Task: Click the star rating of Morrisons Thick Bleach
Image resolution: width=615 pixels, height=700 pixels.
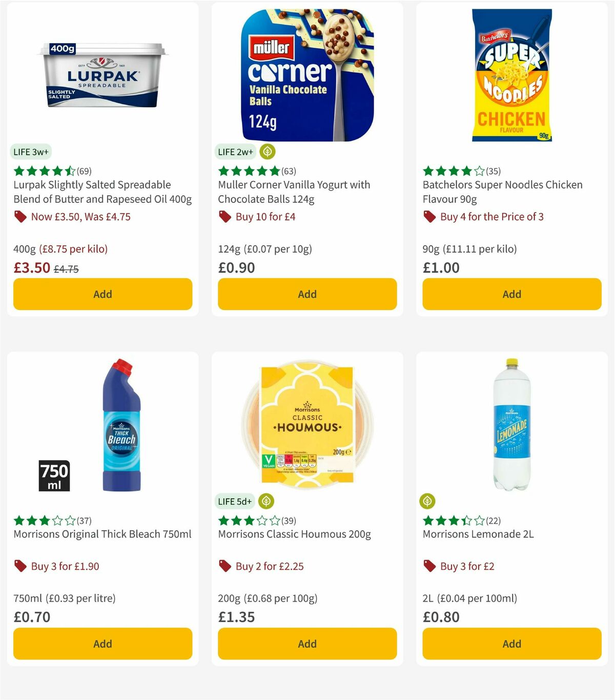Action: coord(43,520)
